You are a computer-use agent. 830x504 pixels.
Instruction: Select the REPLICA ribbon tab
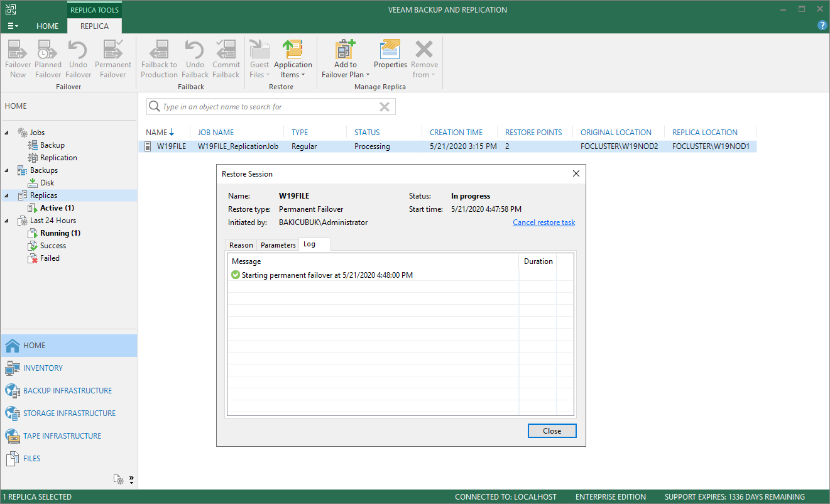(x=94, y=26)
